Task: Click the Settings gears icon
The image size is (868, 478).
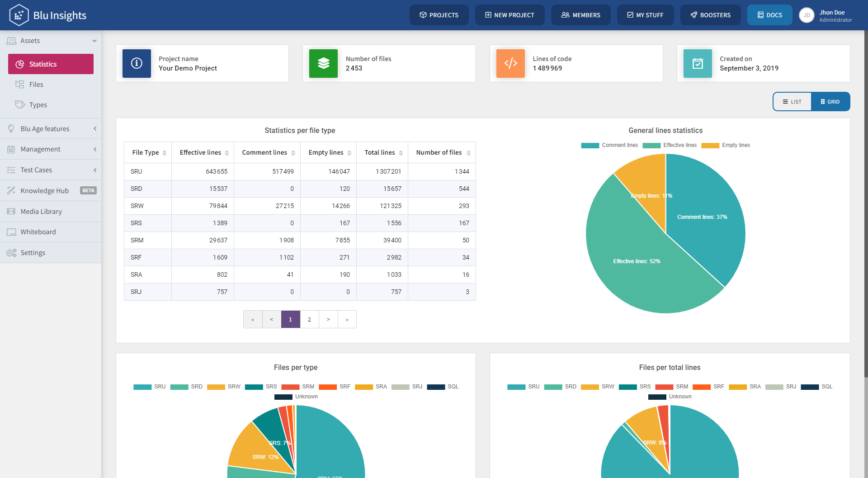Action: coord(11,253)
